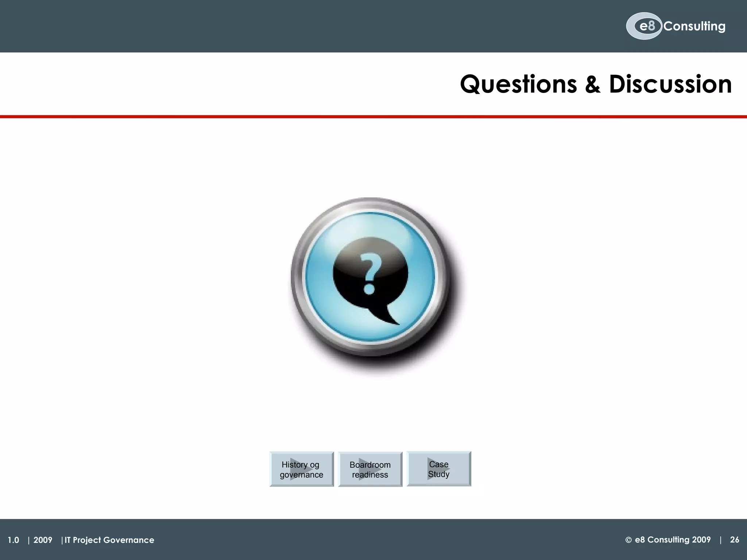Open the Boardroom readiness button
Viewport: 747px width, 560px height.
[x=370, y=469]
